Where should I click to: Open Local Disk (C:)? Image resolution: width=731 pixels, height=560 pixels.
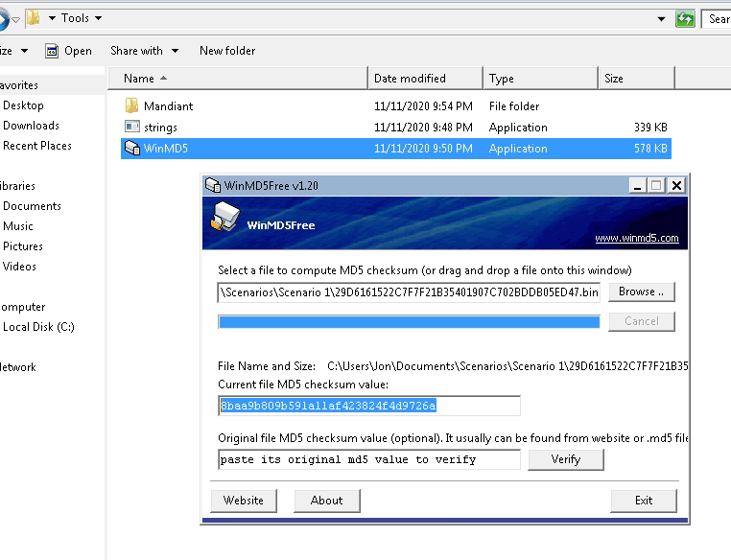pos(38,327)
